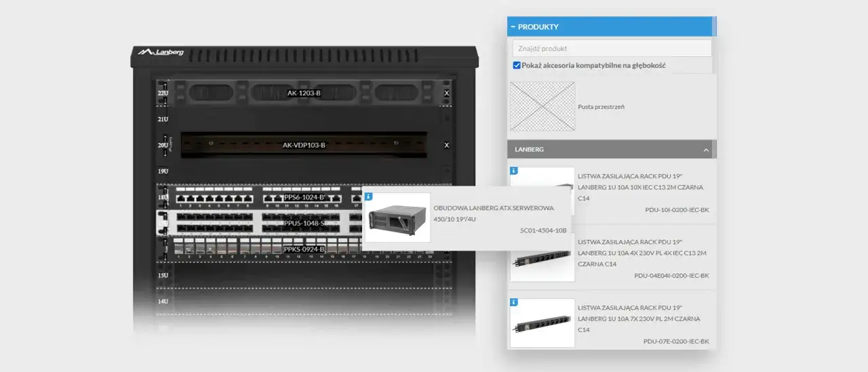Click the empty 14U rack slot
The width and height of the screenshot is (868, 372).
click(304, 301)
